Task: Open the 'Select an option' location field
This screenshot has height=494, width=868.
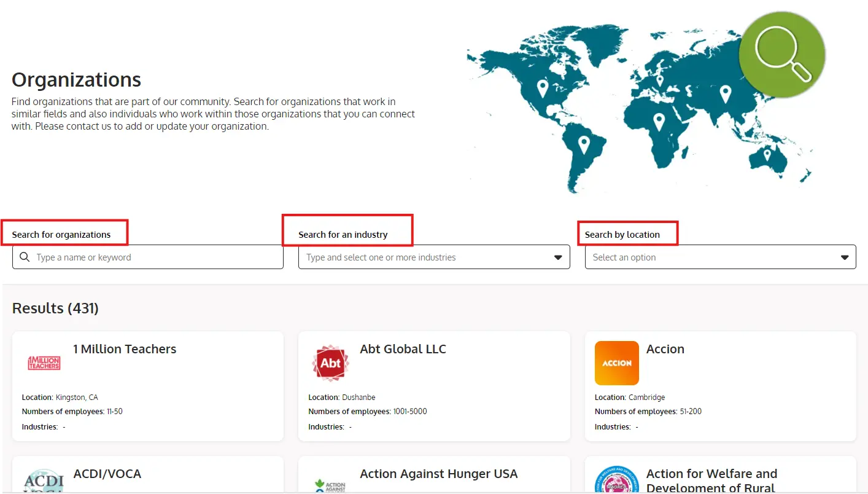Action: 712,257
